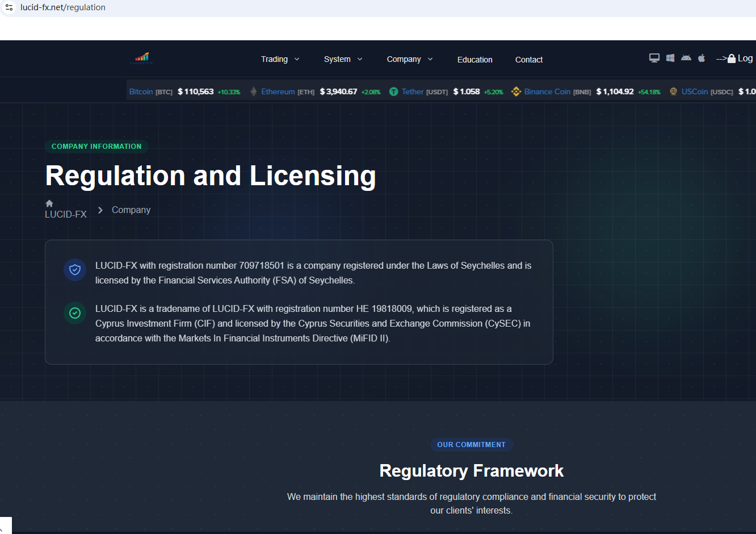Click the Windows download icon
The height and width of the screenshot is (534, 756).
(x=670, y=58)
